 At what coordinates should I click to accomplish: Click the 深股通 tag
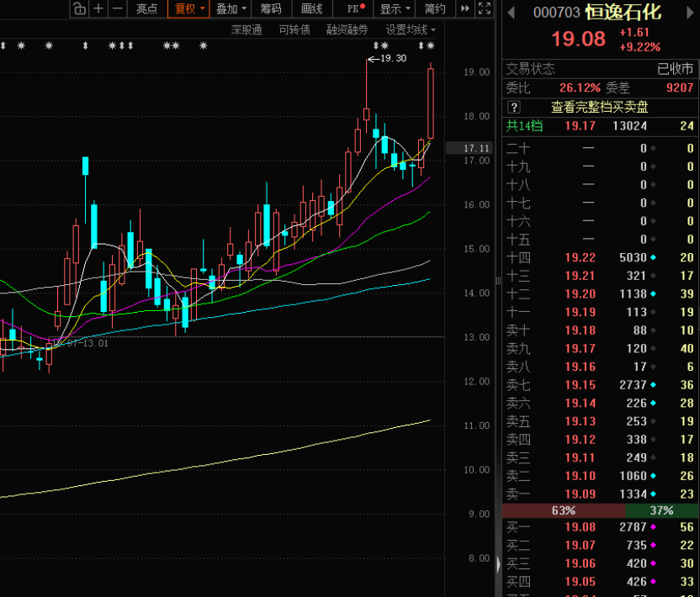coord(247,30)
